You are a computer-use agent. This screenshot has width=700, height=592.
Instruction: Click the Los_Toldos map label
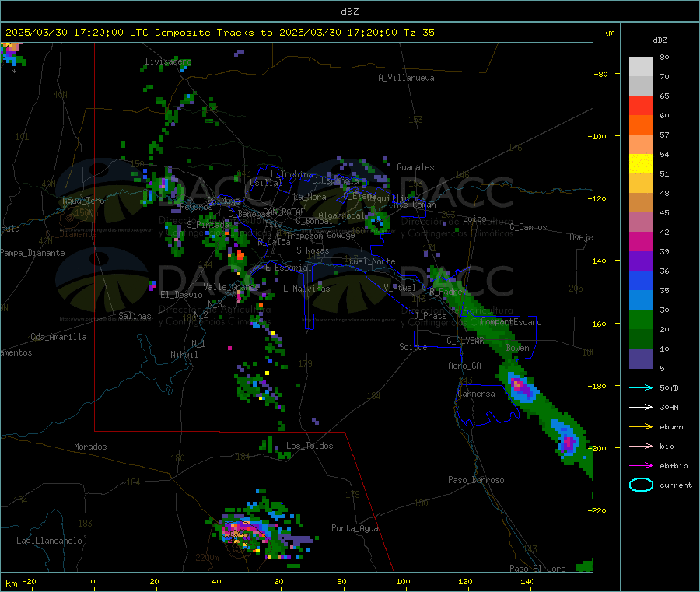310,446
